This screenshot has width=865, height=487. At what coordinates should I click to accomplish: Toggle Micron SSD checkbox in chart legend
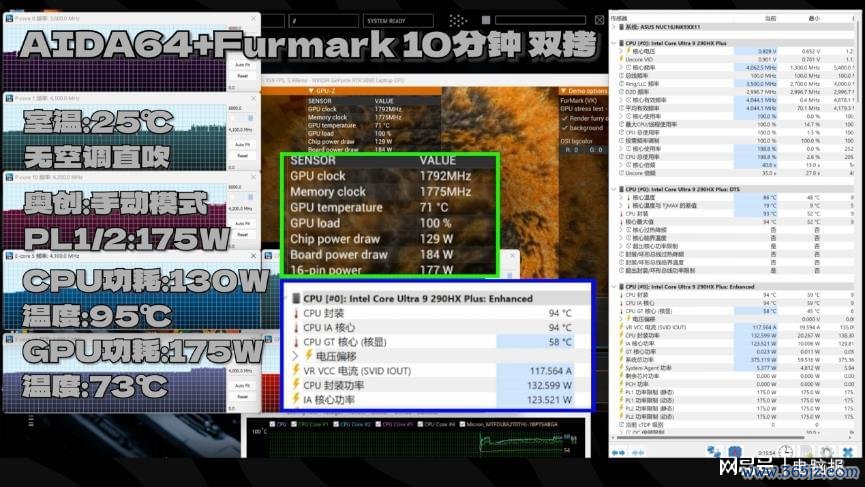(462, 424)
